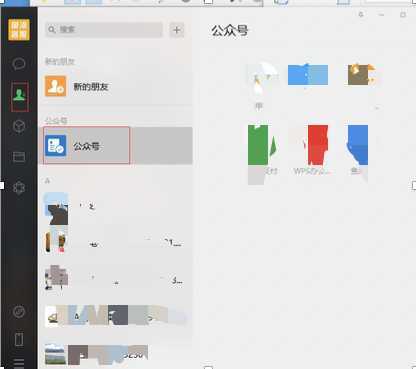The width and height of the screenshot is (416, 369).
Task: Click the 搜索 search field
Action: (104, 30)
